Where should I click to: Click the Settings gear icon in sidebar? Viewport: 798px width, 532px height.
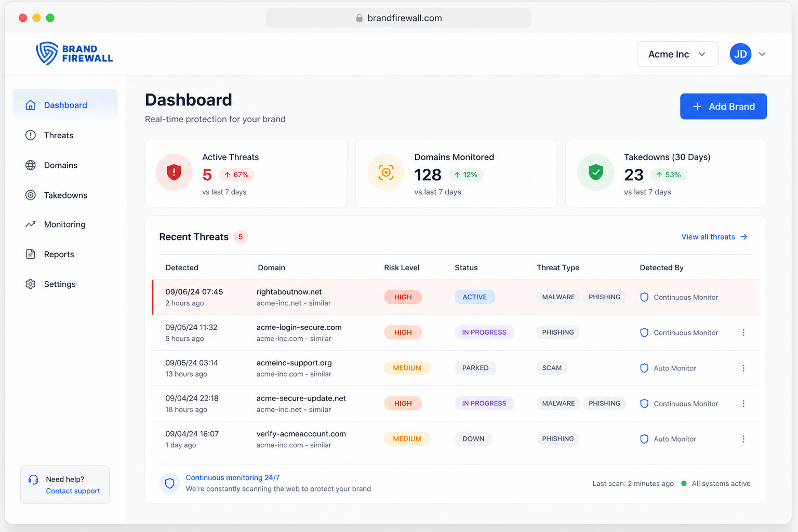click(x=31, y=284)
